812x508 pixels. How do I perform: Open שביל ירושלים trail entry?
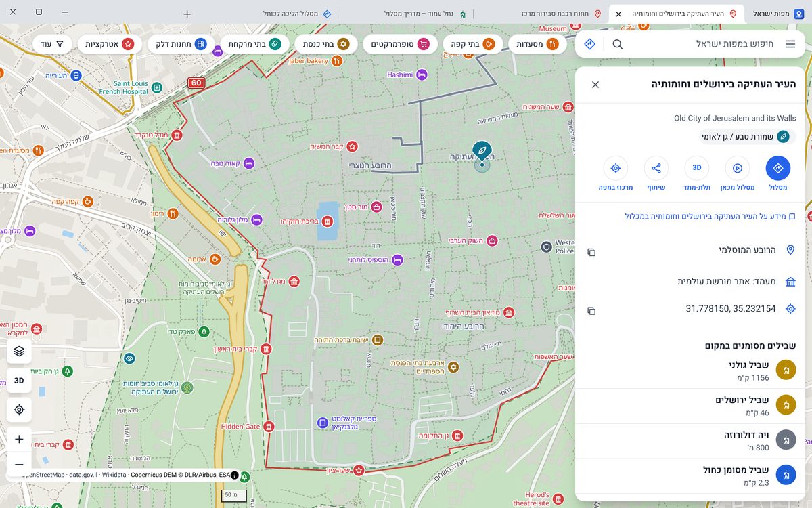point(690,406)
